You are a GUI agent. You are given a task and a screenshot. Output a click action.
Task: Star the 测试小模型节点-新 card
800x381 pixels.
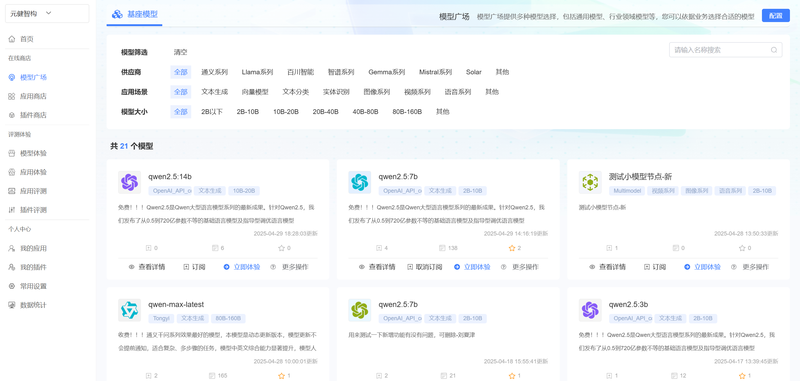pos(742,248)
